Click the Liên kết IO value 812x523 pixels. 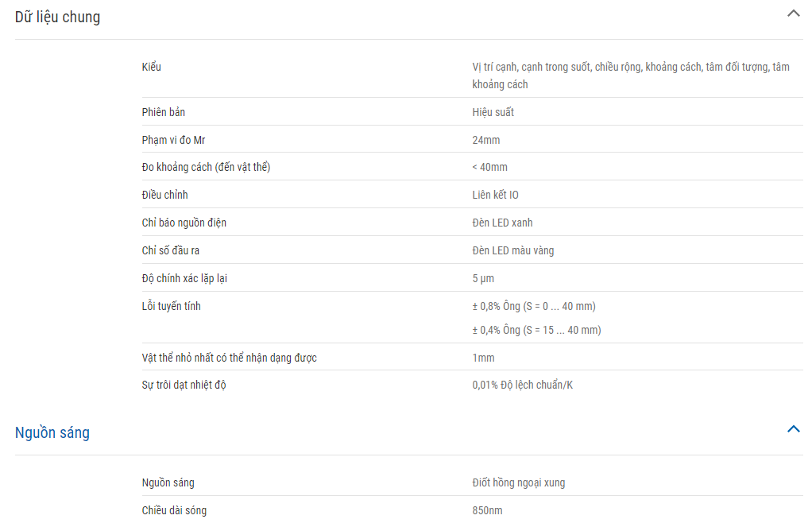(495, 195)
